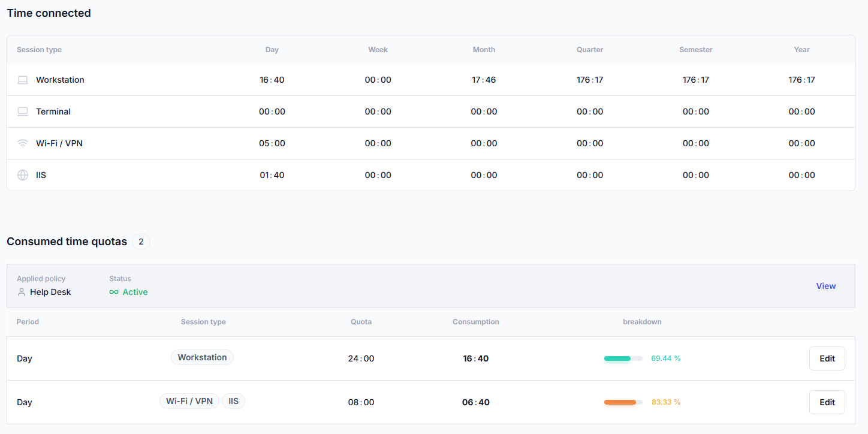868x434 pixels.
Task: Select the Wi-Fi / VPN quota tag
Action: (x=189, y=401)
